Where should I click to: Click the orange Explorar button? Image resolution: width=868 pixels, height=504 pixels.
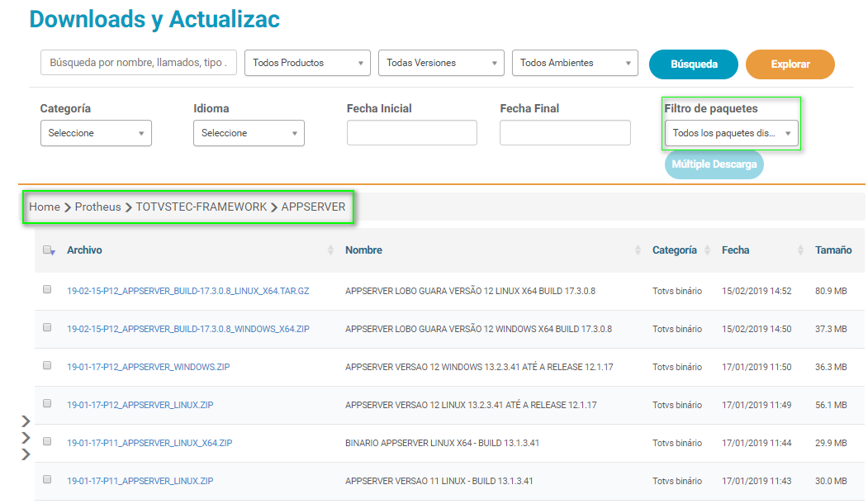[x=790, y=64]
